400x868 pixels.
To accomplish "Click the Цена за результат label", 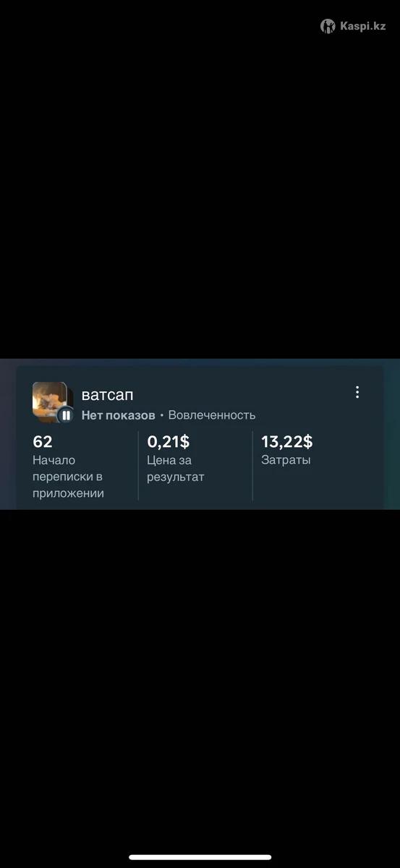I will tap(176, 468).
